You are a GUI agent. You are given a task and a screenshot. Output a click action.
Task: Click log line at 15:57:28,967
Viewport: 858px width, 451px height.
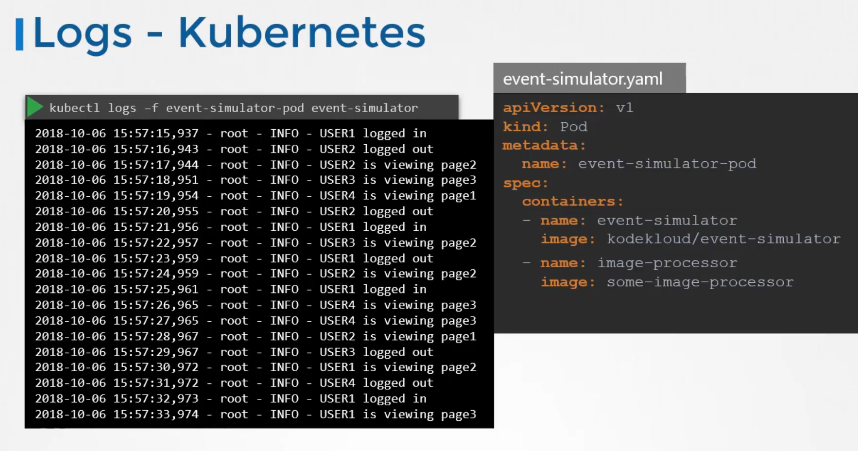point(256,336)
